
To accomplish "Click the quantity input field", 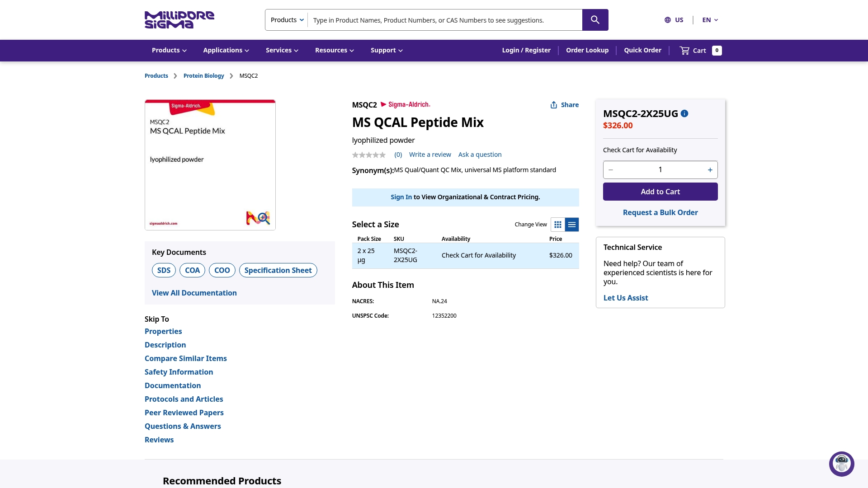I will point(660,170).
